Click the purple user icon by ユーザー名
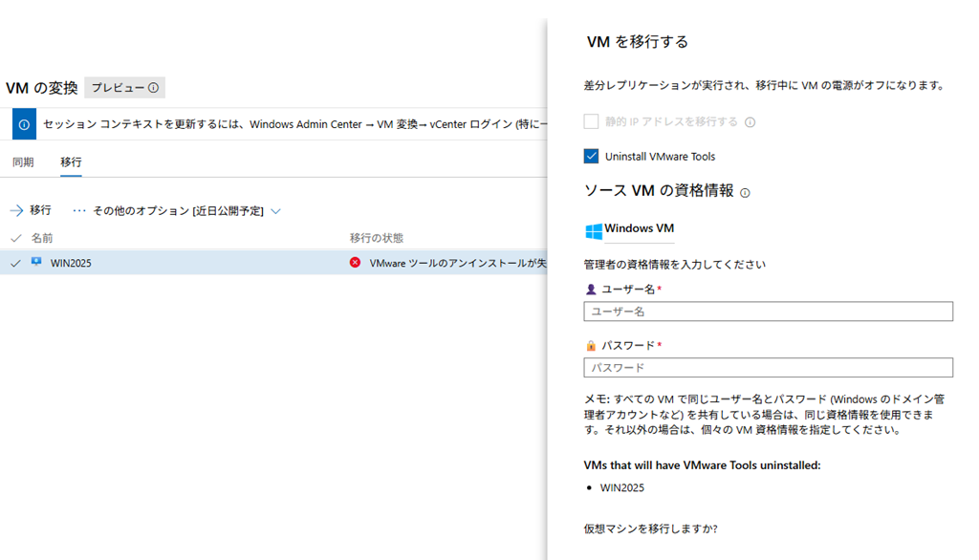Viewport: 979px width, 560px height. [591, 290]
